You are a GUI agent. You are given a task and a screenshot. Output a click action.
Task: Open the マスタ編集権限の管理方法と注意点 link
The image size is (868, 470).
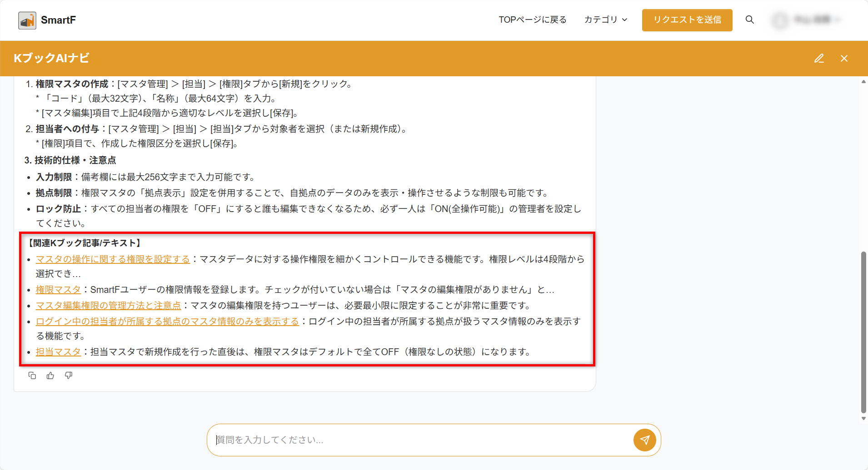pyautogui.click(x=108, y=306)
